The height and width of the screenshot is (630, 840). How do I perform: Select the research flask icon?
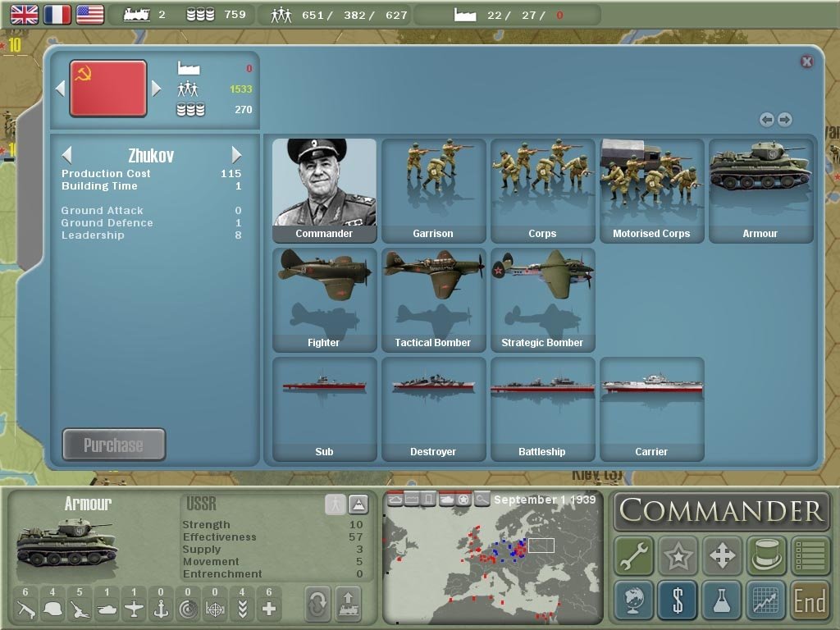coord(722,600)
